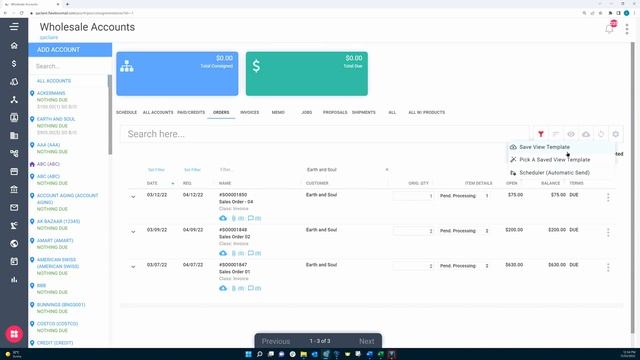The height and width of the screenshot is (360, 640).
Task: Select ALL ACCOUNTS in the sidebar list
Action: tap(54, 81)
